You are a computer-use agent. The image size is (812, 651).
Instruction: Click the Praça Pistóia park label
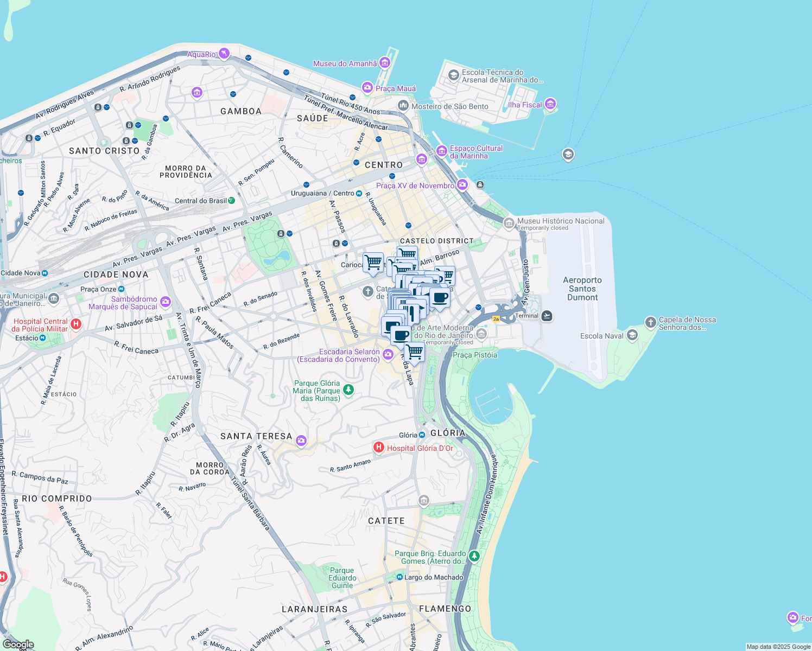[475, 355]
